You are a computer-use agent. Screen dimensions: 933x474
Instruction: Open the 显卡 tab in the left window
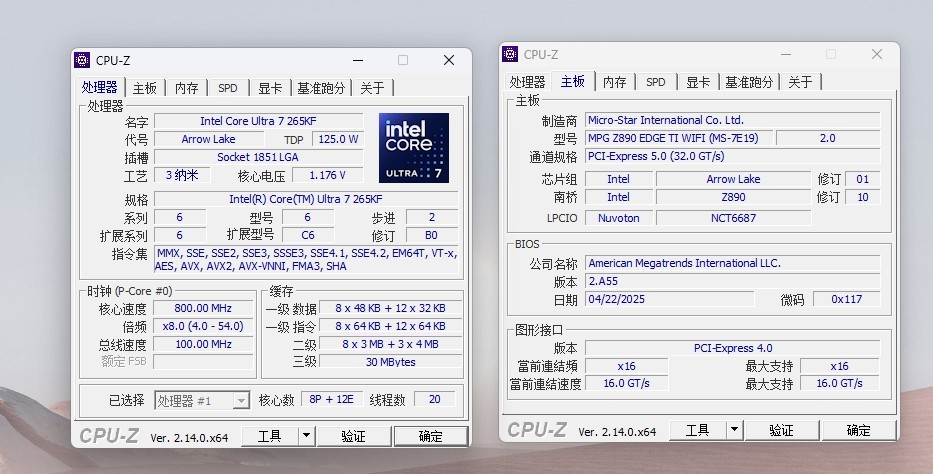[270, 88]
